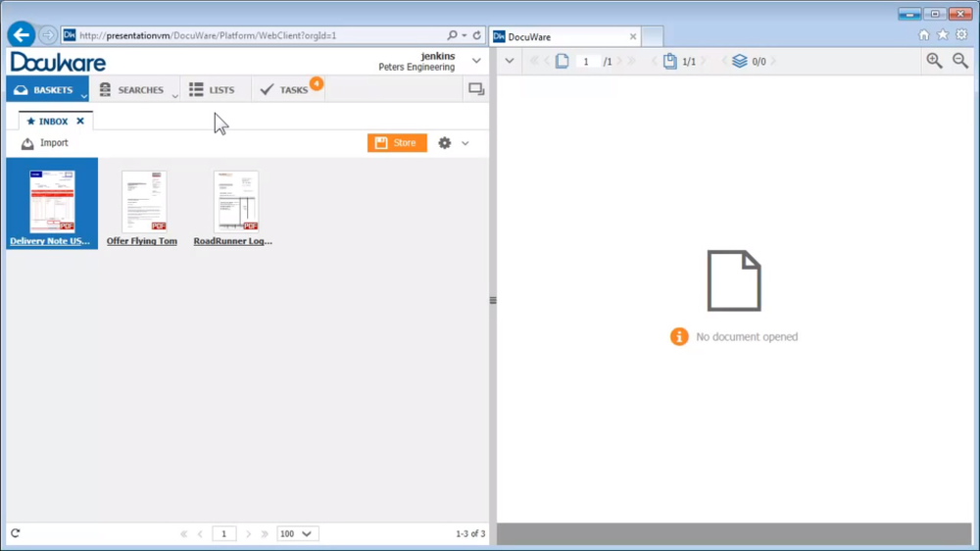The width and height of the screenshot is (980, 551).
Task: Refresh the basket list
Action: click(x=16, y=533)
